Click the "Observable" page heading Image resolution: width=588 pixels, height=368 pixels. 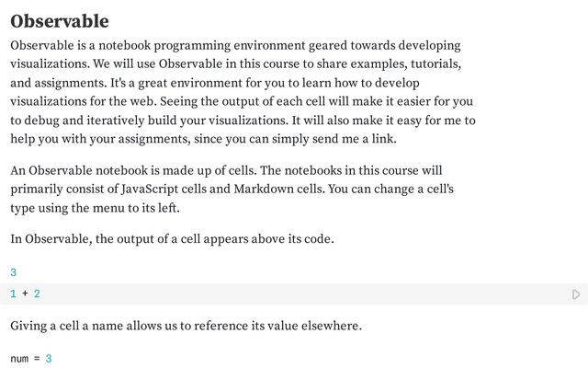coord(60,21)
